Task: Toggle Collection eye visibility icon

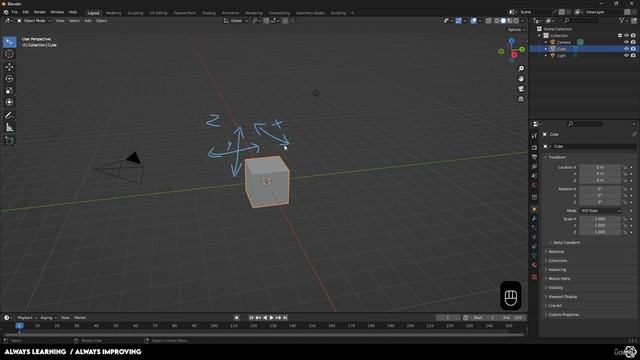Action: point(626,36)
